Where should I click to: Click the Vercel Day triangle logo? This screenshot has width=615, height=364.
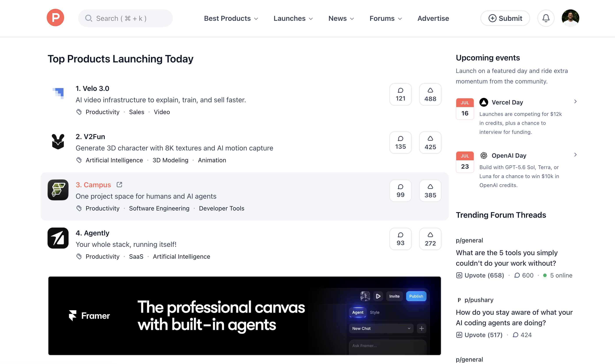(x=484, y=102)
